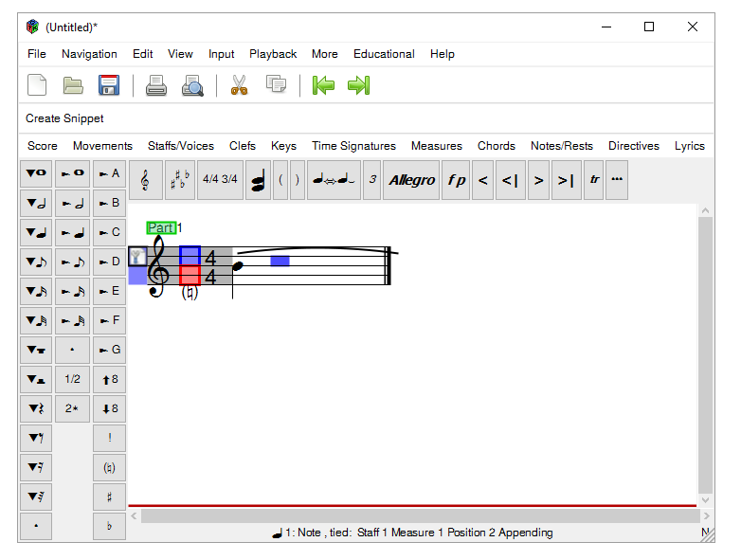The image size is (741, 560).
Task: Open the Edit menu
Action: pyautogui.click(x=143, y=54)
